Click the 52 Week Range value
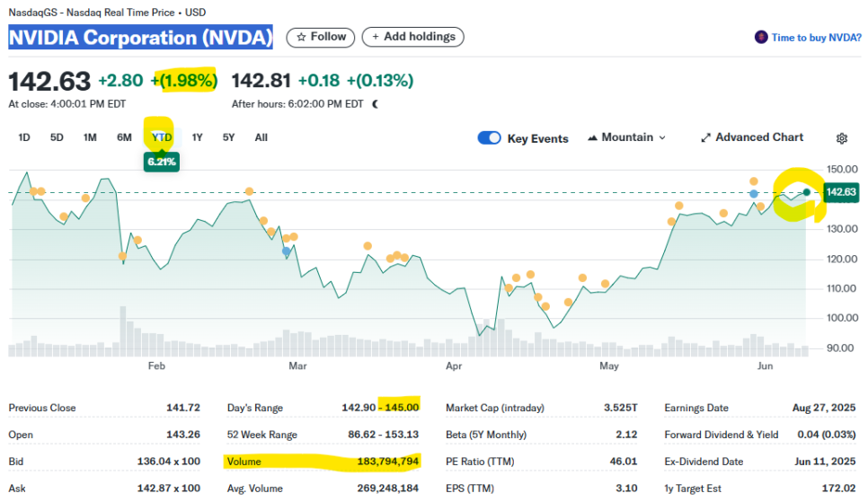This screenshot has width=868, height=502. (383, 435)
